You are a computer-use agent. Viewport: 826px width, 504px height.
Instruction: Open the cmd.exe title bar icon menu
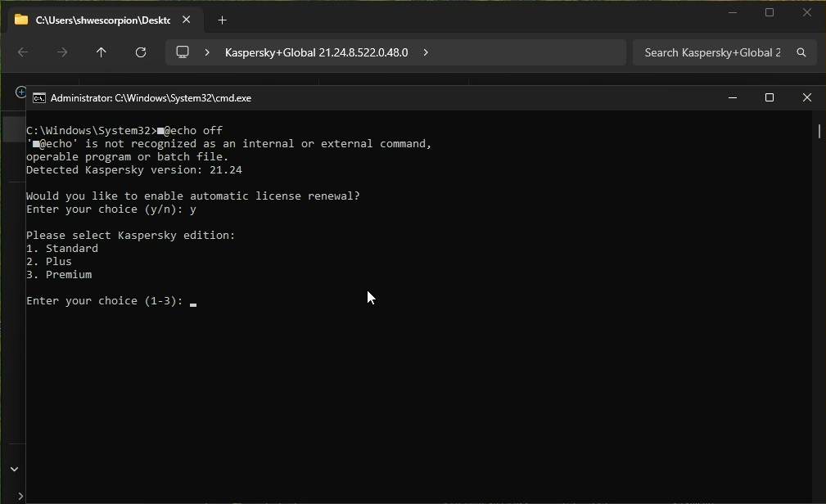point(38,97)
